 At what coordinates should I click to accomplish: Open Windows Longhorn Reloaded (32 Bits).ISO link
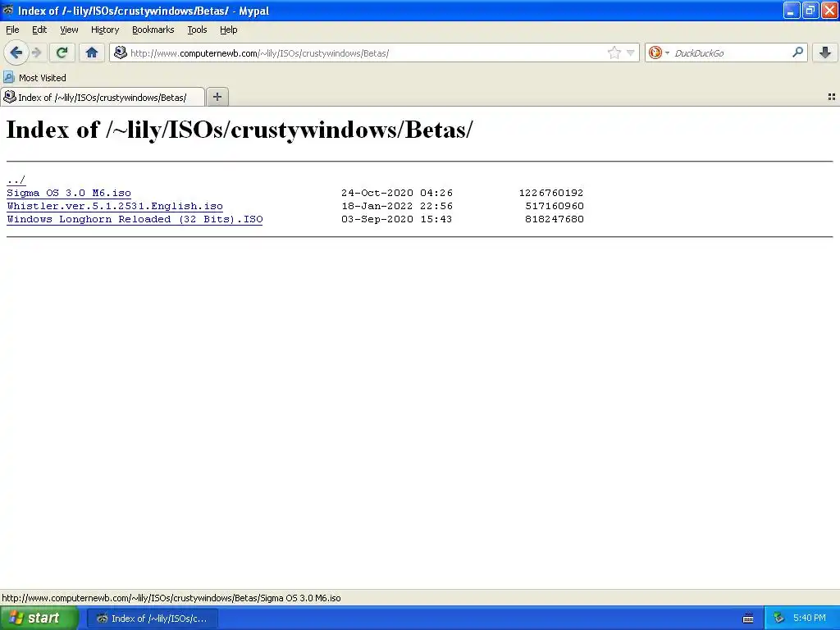[x=135, y=219]
